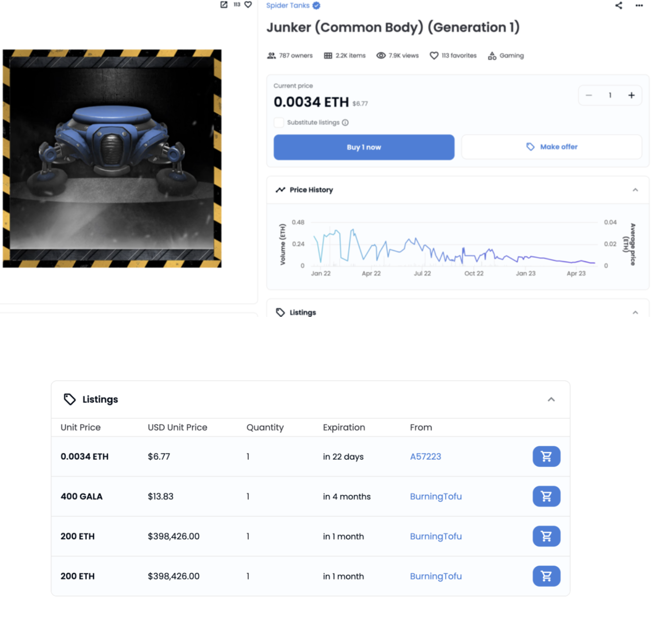View the 787 owners list
672x618 pixels.
tap(295, 56)
